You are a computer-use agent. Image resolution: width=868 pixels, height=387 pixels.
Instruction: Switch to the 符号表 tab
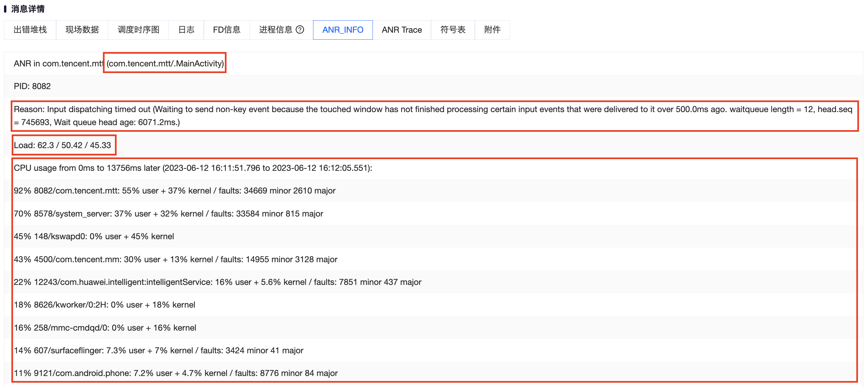452,30
